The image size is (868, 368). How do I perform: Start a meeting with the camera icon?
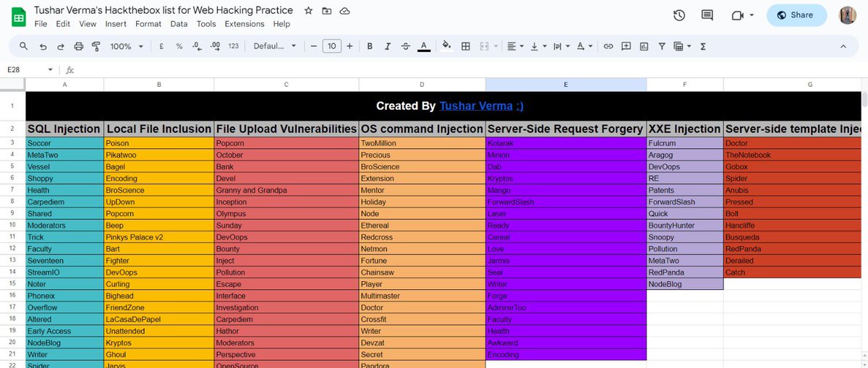[737, 15]
